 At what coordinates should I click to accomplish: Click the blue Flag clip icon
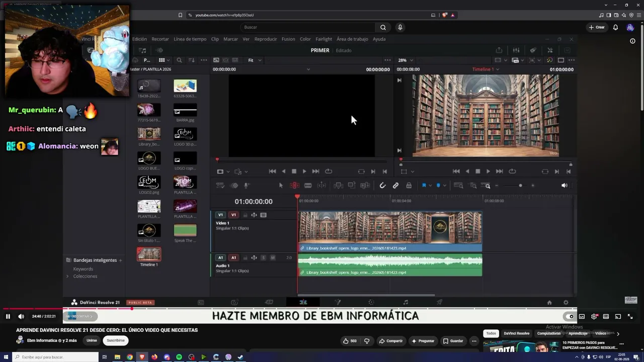(x=424, y=186)
